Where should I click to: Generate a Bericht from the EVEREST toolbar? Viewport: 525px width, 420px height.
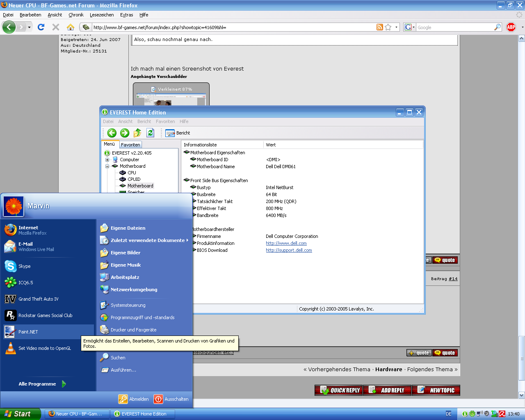point(178,133)
